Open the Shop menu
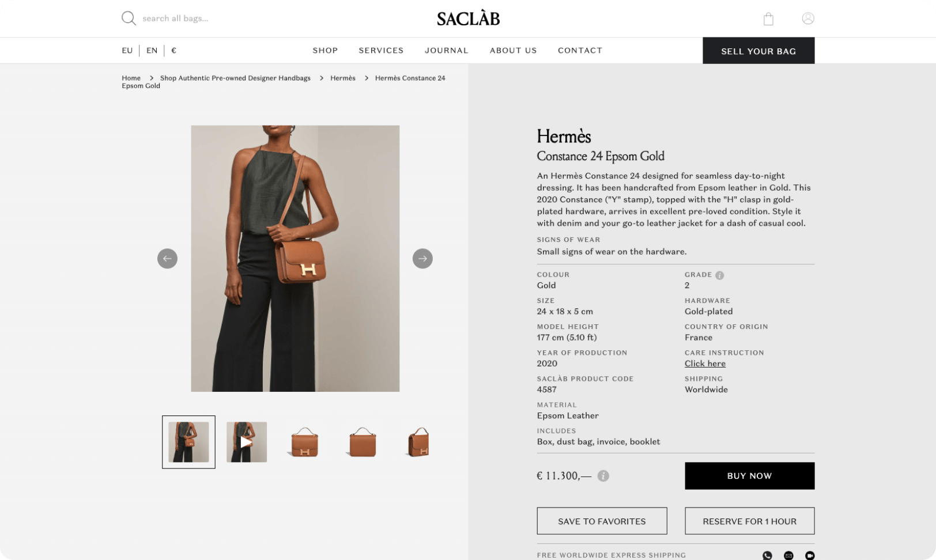The height and width of the screenshot is (560, 936). 325,51
